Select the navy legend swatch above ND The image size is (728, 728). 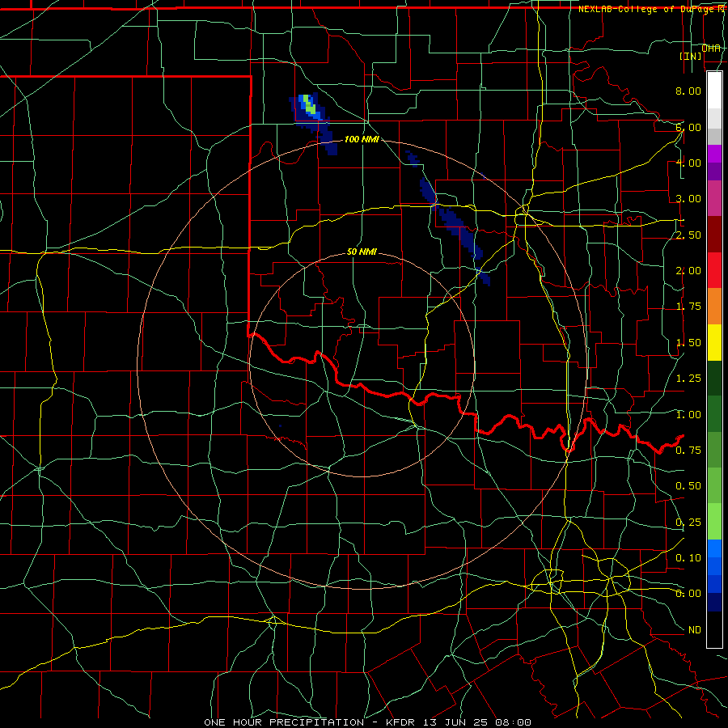tap(714, 602)
